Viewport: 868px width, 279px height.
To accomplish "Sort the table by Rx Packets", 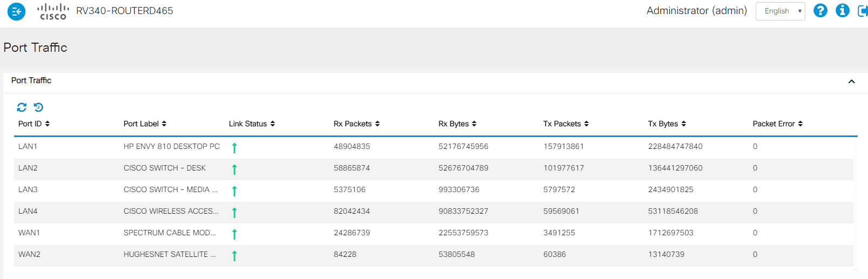I will [x=356, y=124].
